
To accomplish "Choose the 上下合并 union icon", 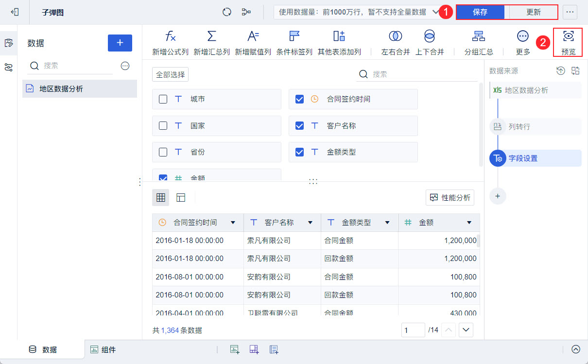I will [429, 36].
